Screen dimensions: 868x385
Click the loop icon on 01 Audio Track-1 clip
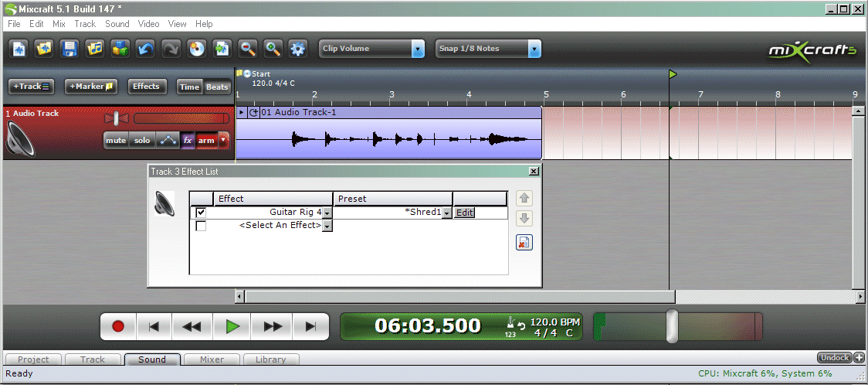pos(253,112)
